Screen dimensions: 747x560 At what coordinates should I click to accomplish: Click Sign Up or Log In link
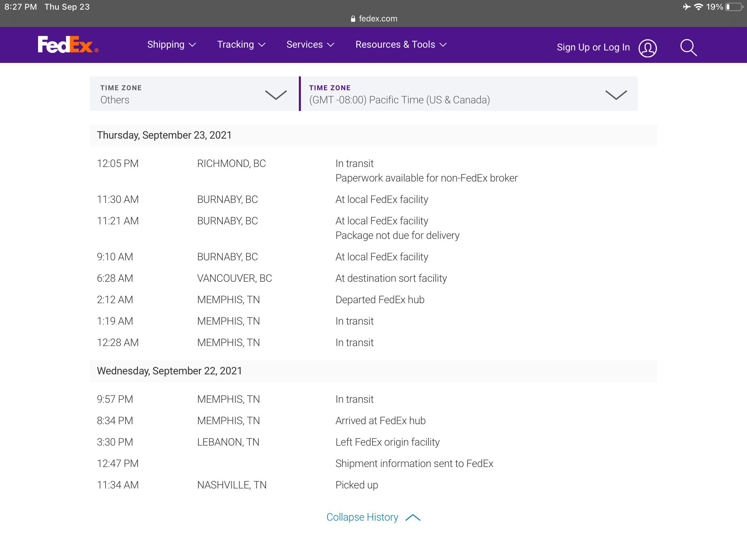pos(593,47)
